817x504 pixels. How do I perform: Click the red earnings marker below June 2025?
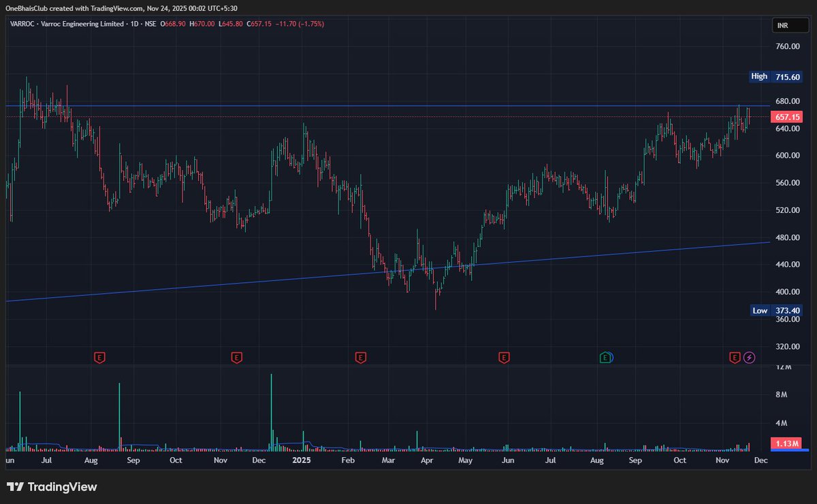504,356
